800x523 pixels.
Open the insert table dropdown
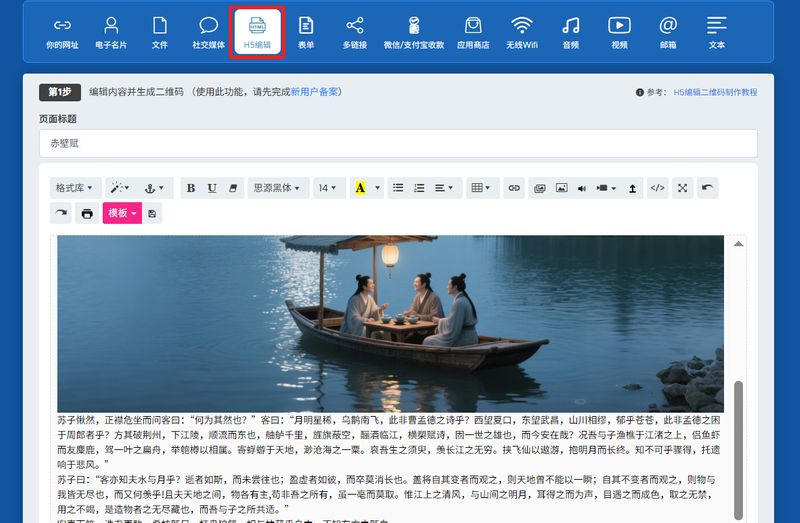(x=482, y=188)
